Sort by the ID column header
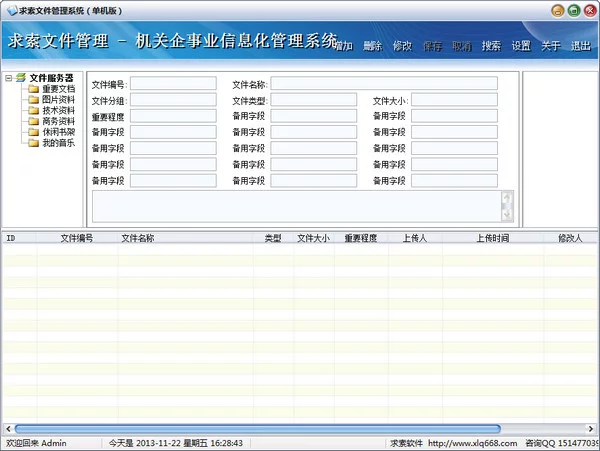 click(x=20, y=238)
